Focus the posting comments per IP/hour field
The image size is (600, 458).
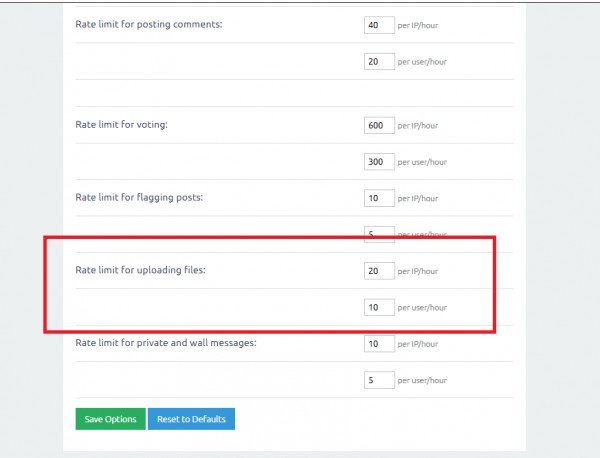[379, 25]
